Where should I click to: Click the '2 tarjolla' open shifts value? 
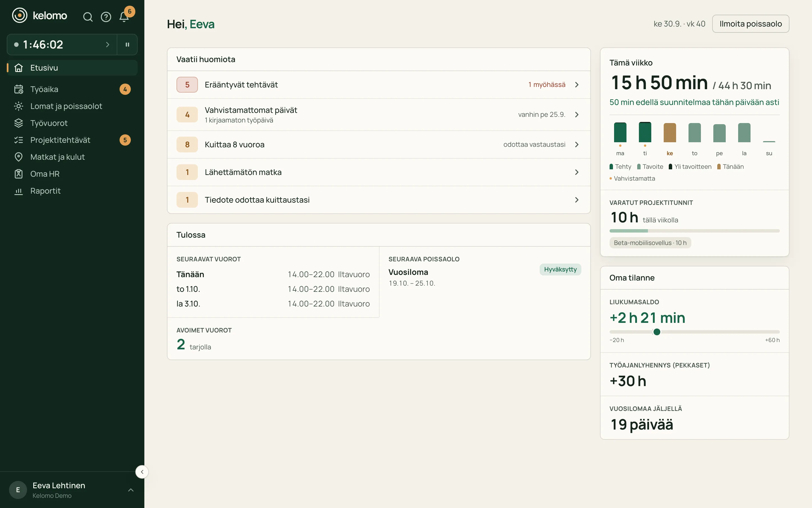[194, 345]
